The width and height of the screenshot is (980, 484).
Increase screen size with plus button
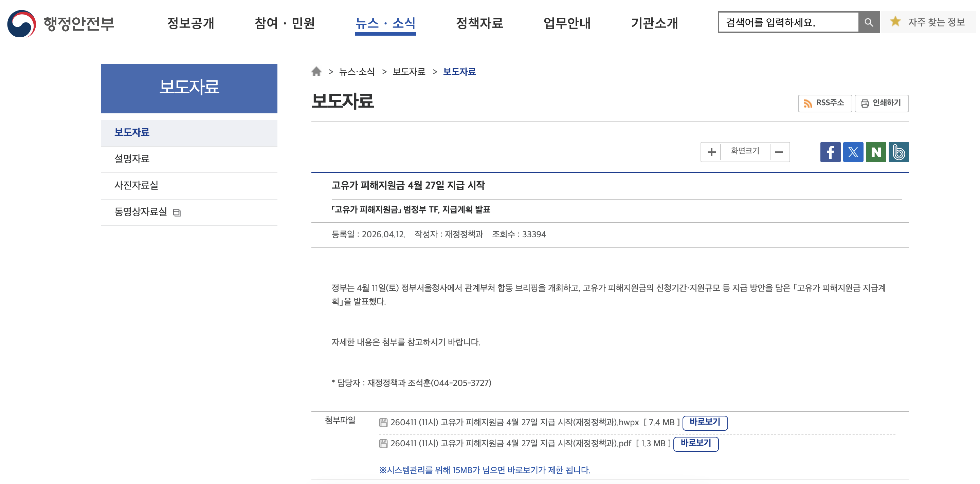711,152
